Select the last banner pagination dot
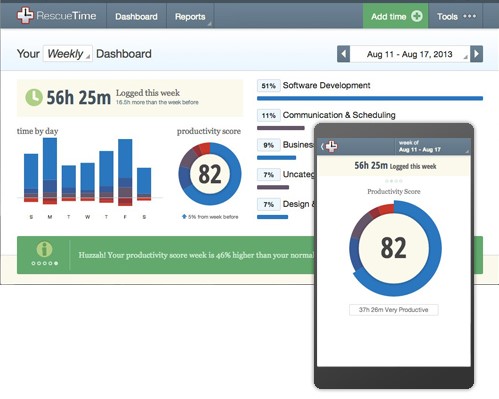This screenshot has height=399, width=499. (56, 263)
